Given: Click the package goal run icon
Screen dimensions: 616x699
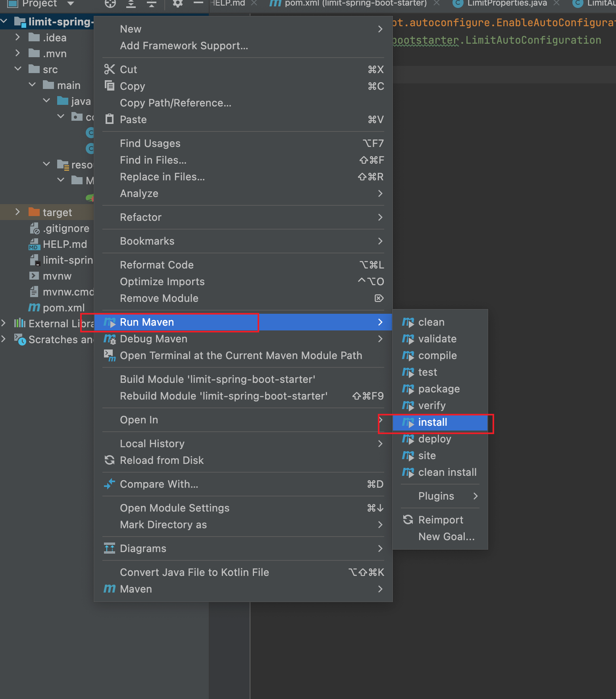Looking at the screenshot, I should [x=408, y=389].
